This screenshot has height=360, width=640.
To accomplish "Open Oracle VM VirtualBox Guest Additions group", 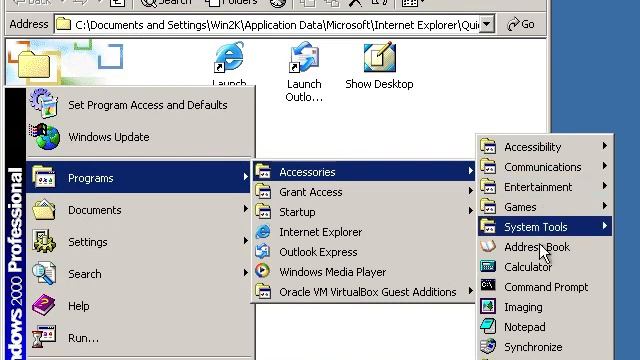I will [x=364, y=292].
